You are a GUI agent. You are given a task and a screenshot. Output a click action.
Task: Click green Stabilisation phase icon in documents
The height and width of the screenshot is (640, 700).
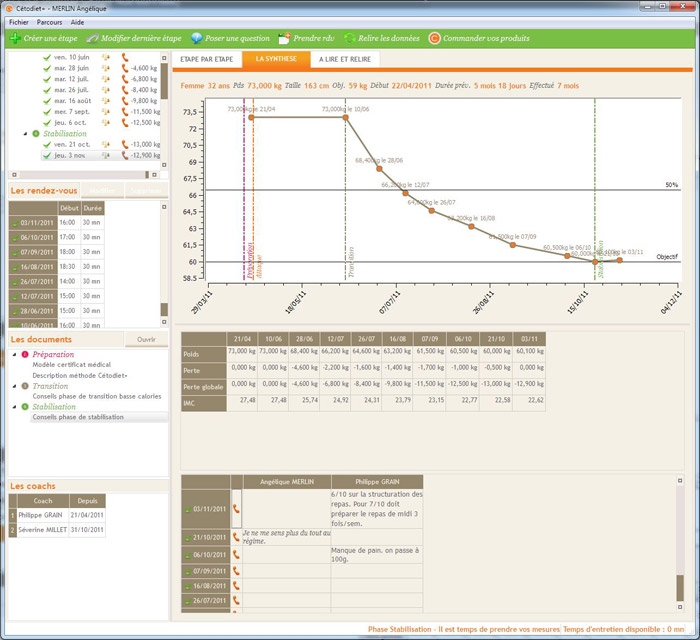coord(25,407)
